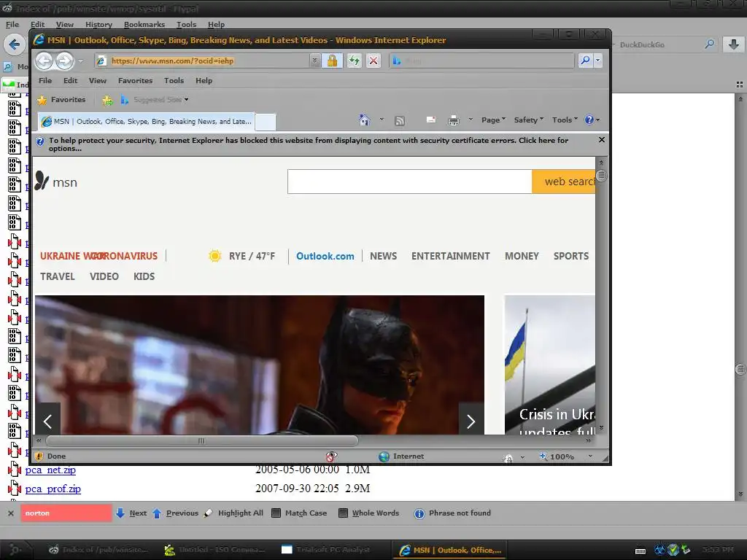Open IE File menu
Image resolution: width=747 pixels, height=560 pixels.
click(45, 80)
